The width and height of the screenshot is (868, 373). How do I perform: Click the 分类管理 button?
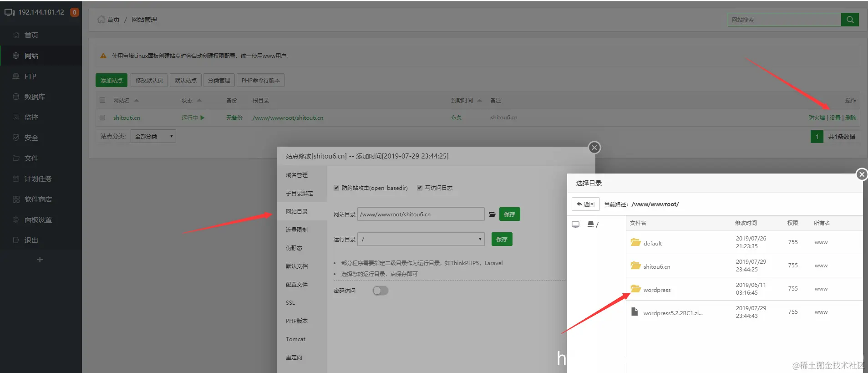[x=219, y=80]
